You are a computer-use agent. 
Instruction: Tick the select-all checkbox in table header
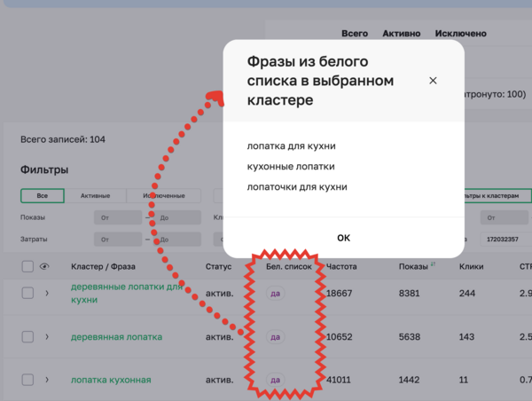(27, 266)
